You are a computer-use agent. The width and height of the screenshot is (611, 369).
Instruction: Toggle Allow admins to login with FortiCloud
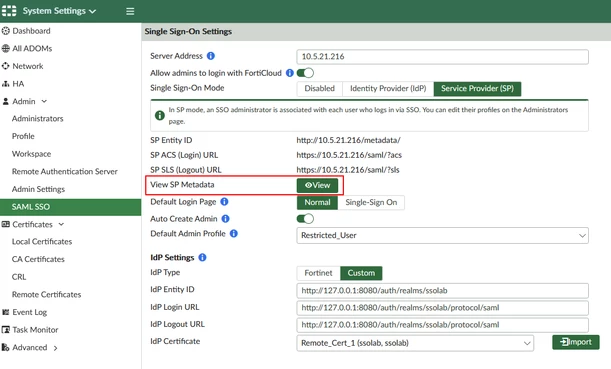pos(305,73)
